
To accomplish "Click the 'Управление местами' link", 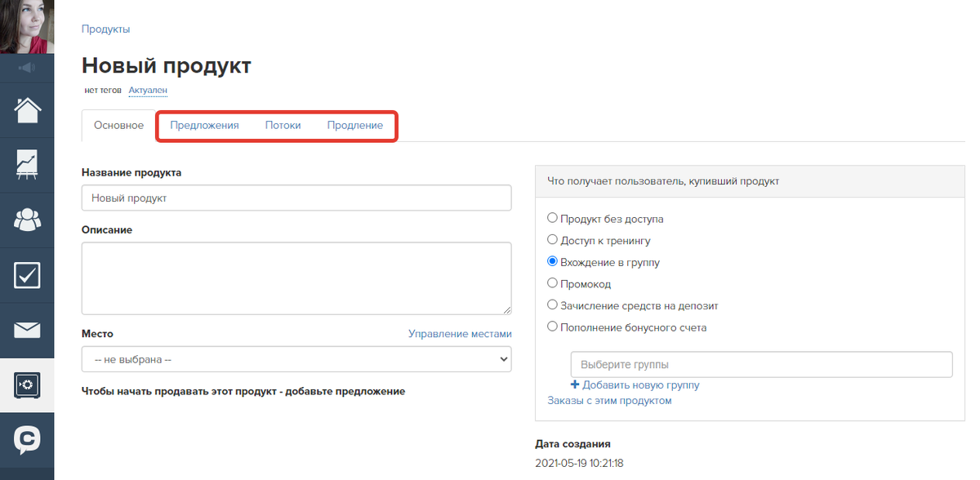I will coord(460,334).
